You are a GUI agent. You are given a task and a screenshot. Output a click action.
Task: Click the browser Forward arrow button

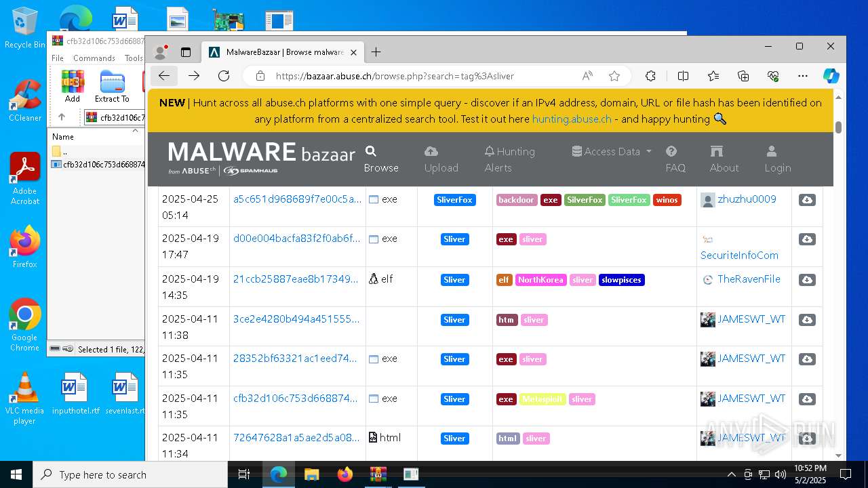tap(194, 76)
